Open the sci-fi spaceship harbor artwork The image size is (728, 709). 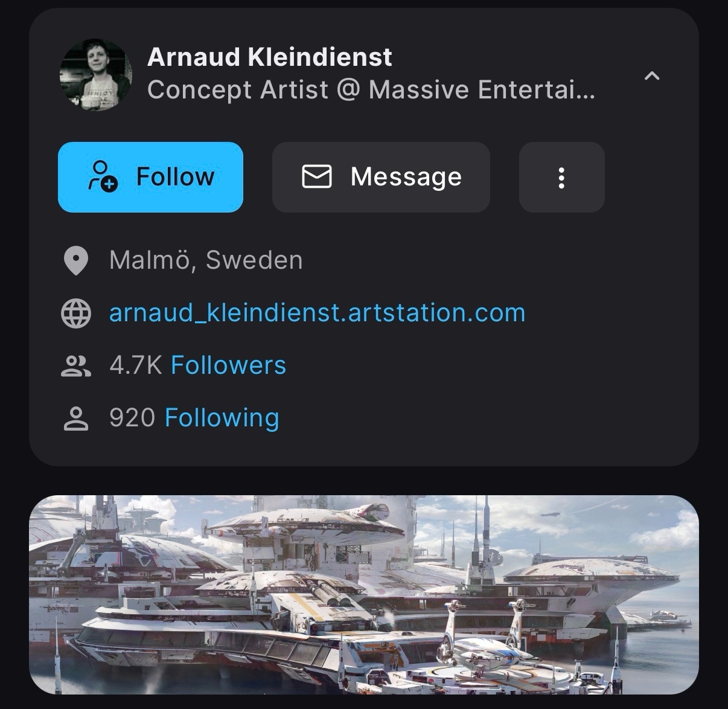tap(364, 594)
